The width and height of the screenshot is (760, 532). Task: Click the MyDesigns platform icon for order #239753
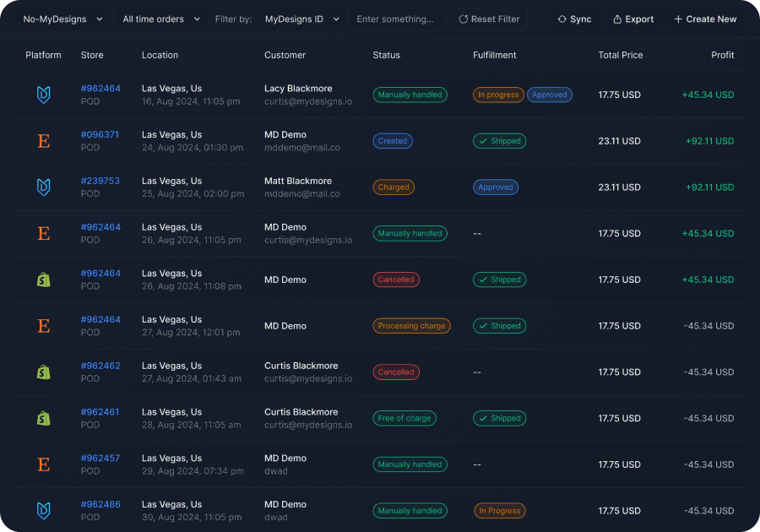44,187
